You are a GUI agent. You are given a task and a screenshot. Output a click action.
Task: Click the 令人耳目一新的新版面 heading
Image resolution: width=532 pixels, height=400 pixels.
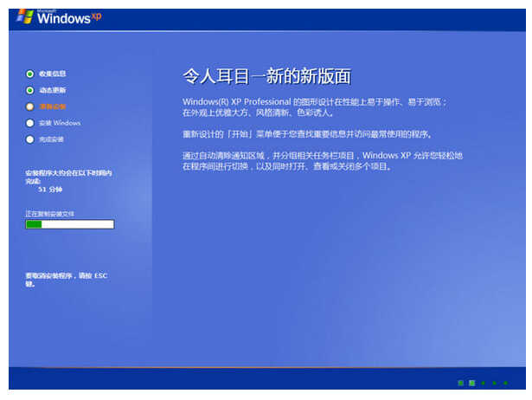(x=267, y=76)
